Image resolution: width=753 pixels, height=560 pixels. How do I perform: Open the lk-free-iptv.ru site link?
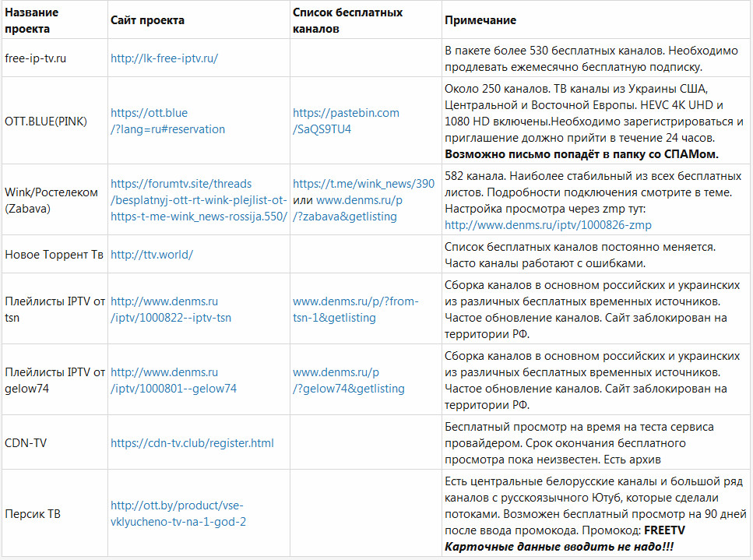pos(164,58)
